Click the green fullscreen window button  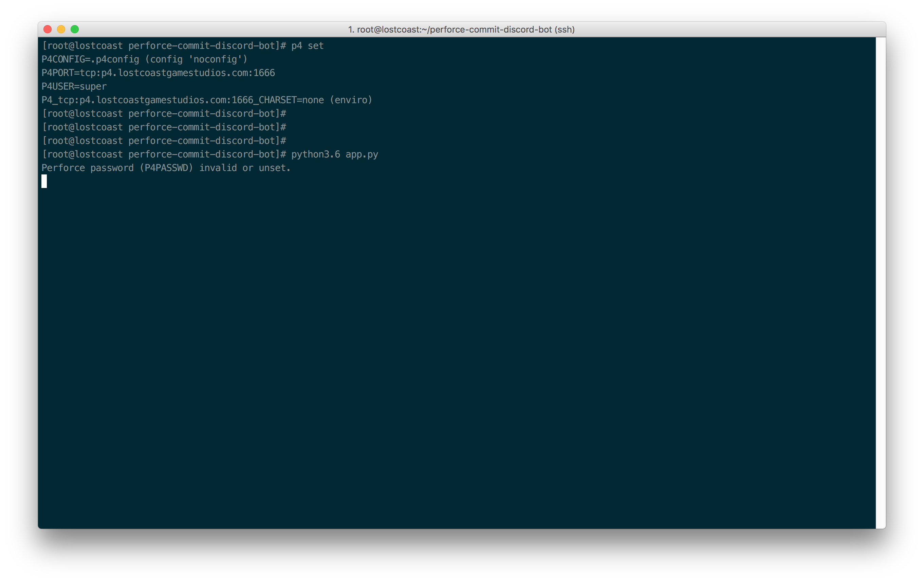point(75,29)
